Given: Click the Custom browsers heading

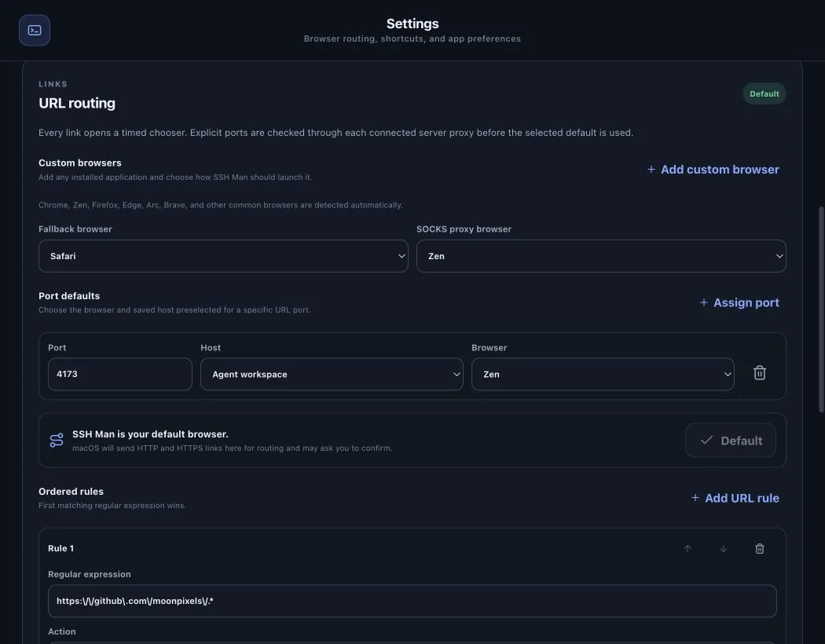Looking at the screenshot, I should pos(80,163).
